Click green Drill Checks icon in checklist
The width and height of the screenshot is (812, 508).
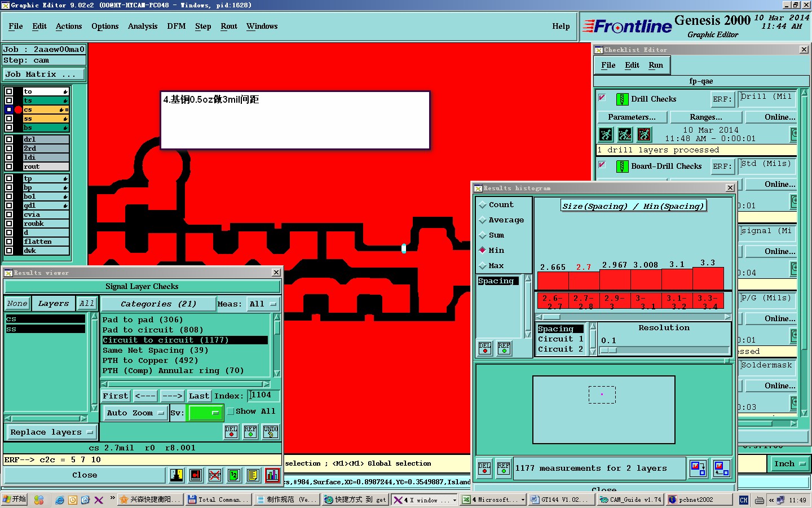click(622, 99)
